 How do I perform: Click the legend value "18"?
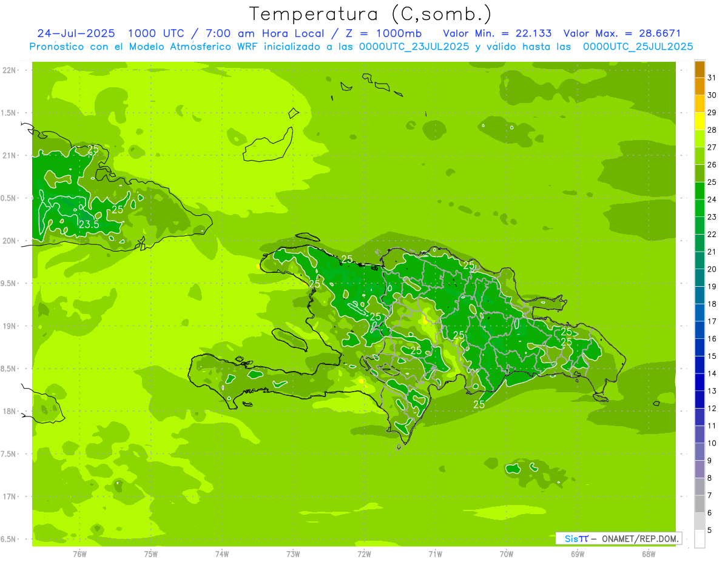(712, 304)
